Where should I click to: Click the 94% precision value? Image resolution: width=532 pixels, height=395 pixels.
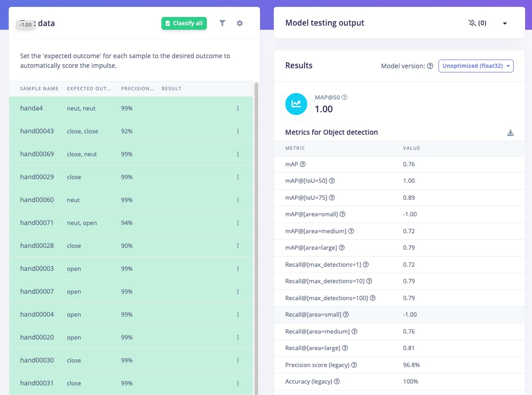[x=127, y=223]
